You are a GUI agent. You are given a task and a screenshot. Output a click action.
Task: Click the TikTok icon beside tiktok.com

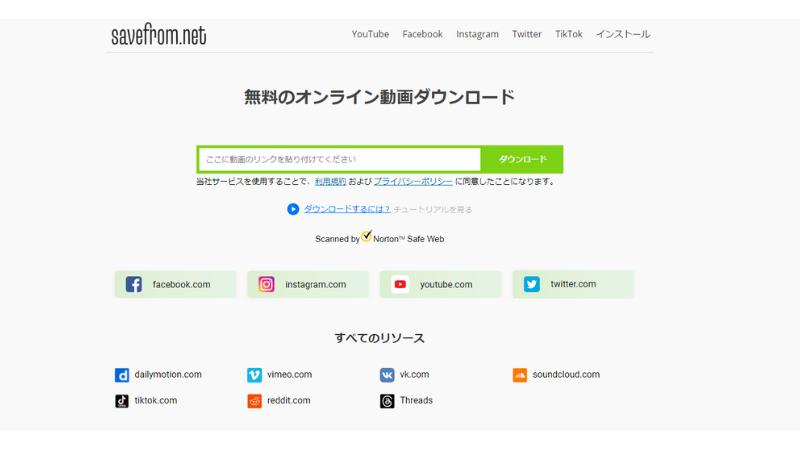point(122,401)
